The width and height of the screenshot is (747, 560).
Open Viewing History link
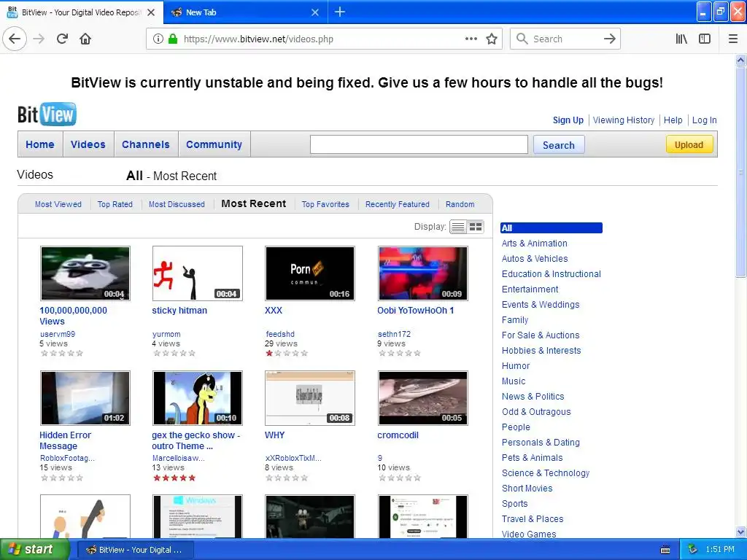pyautogui.click(x=624, y=120)
